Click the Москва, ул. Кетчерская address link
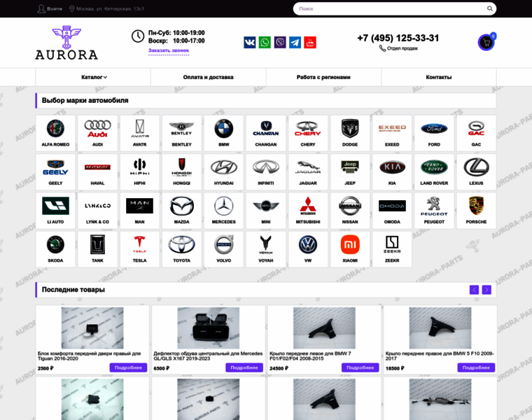This screenshot has height=420, width=532. (x=106, y=8)
